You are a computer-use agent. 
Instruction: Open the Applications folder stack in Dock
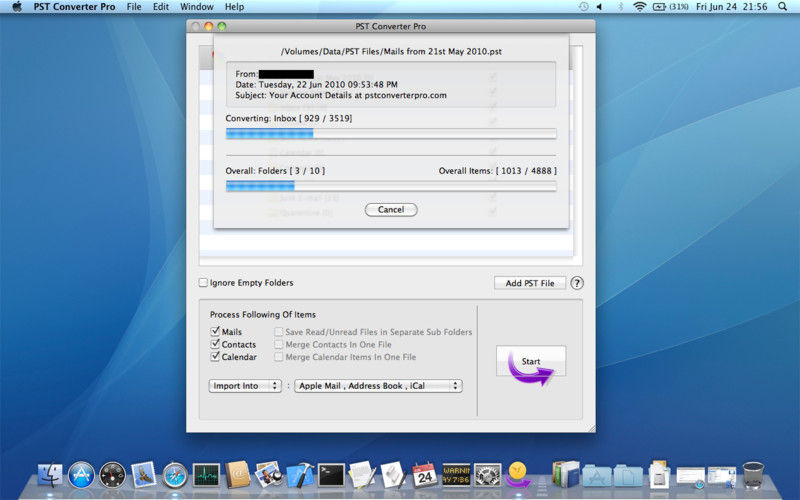point(597,477)
